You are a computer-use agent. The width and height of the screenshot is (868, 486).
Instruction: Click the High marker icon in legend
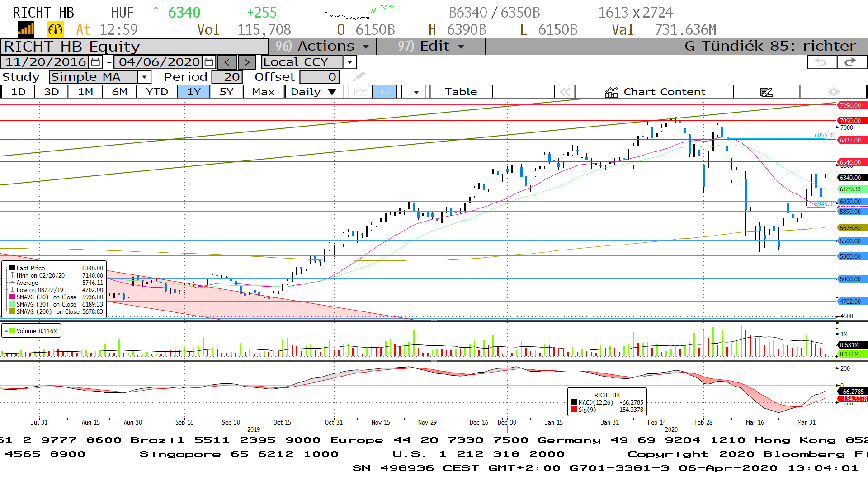point(13,275)
